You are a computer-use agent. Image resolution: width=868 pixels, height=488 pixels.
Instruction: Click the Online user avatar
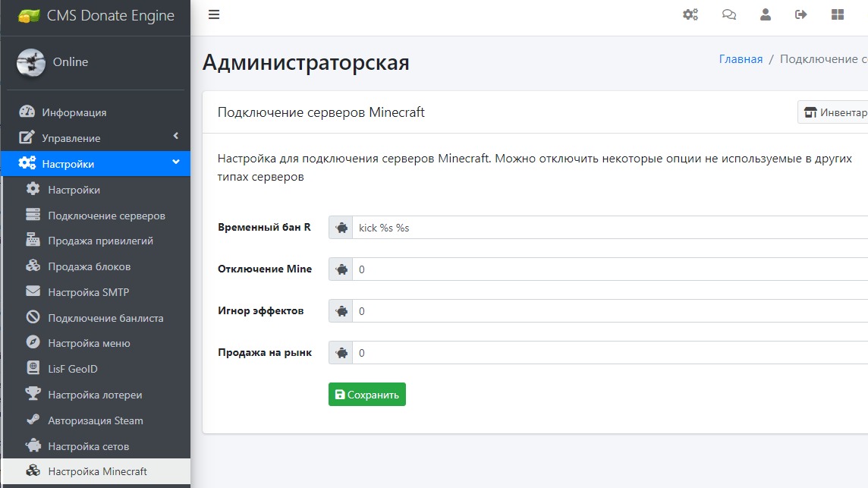click(x=31, y=62)
